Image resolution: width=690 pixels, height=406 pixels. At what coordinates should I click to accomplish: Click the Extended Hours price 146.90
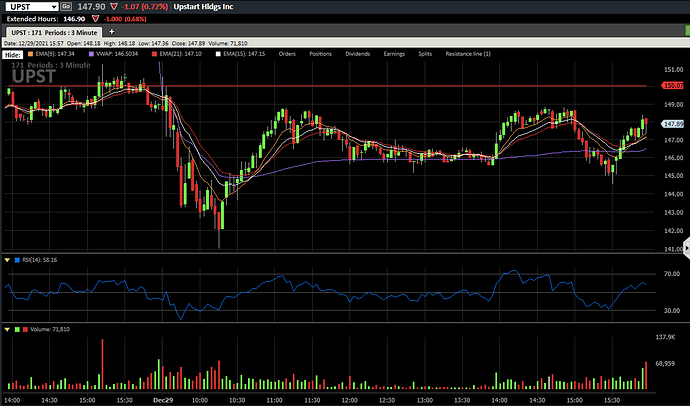(x=74, y=19)
